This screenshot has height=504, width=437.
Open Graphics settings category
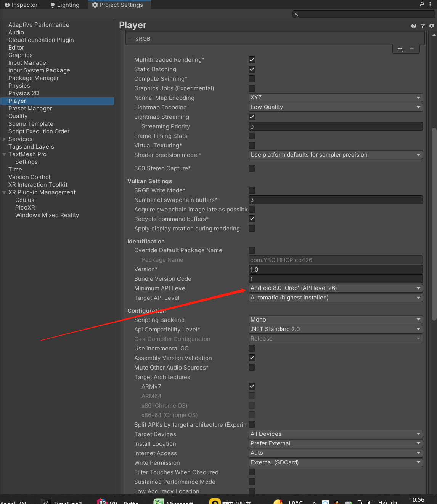[21, 55]
